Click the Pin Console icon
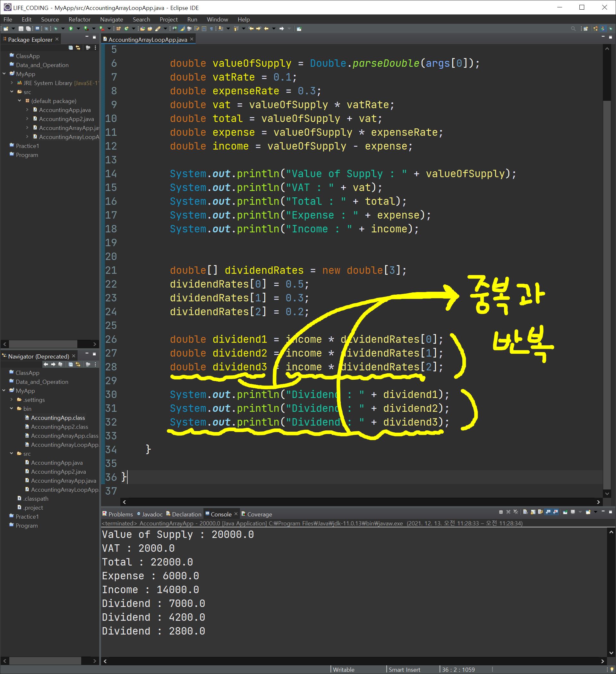The height and width of the screenshot is (674, 616). [565, 512]
